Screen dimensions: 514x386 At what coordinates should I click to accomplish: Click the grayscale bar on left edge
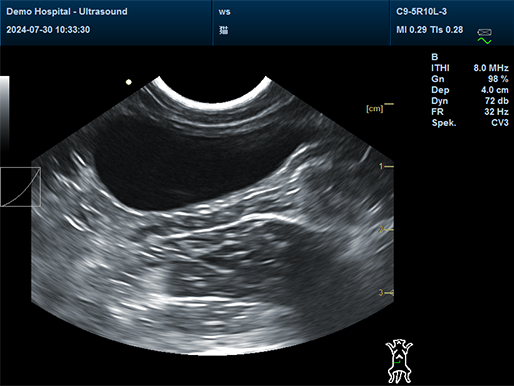pyautogui.click(x=5, y=113)
